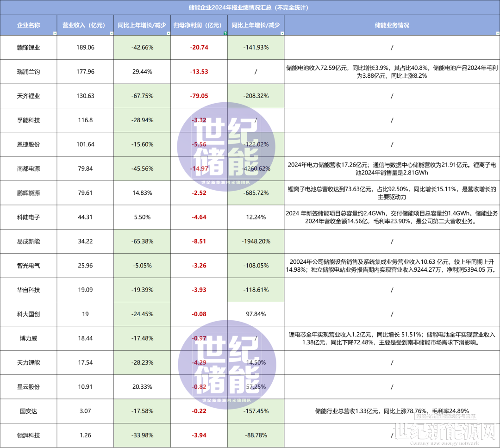Click revenue value 177.96
Viewport: 500px width, 448px height.
click(85, 72)
